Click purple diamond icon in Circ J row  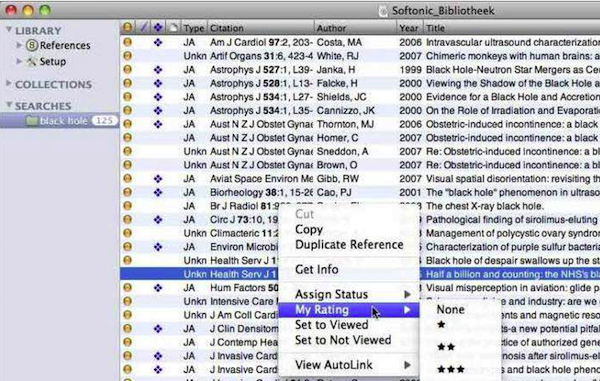pyautogui.click(x=158, y=220)
